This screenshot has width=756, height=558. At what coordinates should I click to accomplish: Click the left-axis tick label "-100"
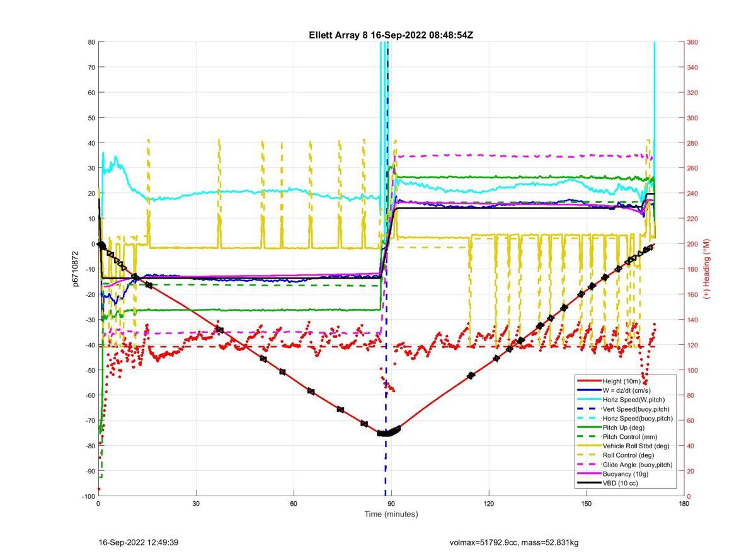click(x=88, y=496)
